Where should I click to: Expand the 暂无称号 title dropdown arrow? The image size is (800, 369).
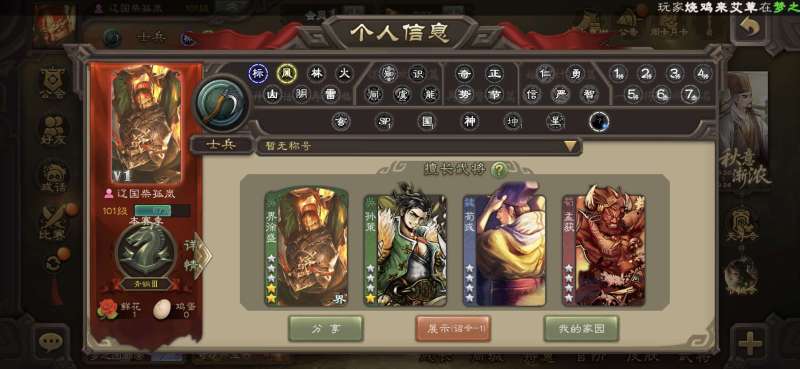click(x=570, y=146)
